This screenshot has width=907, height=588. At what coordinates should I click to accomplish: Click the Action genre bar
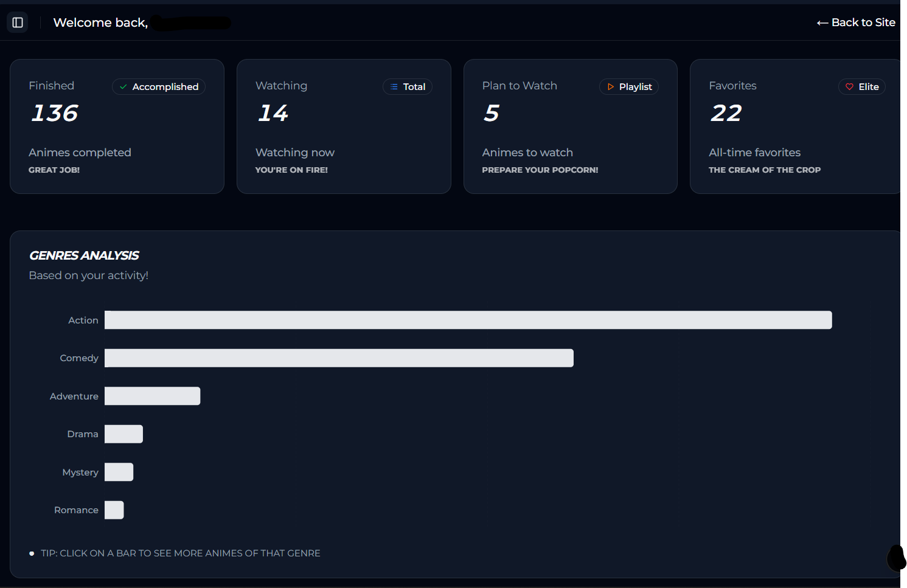coord(468,320)
